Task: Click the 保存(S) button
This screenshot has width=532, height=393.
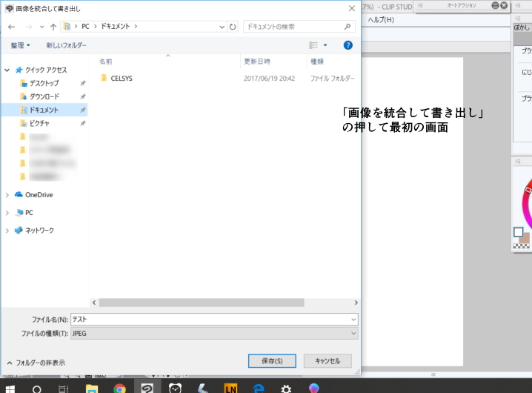Action: (272, 361)
